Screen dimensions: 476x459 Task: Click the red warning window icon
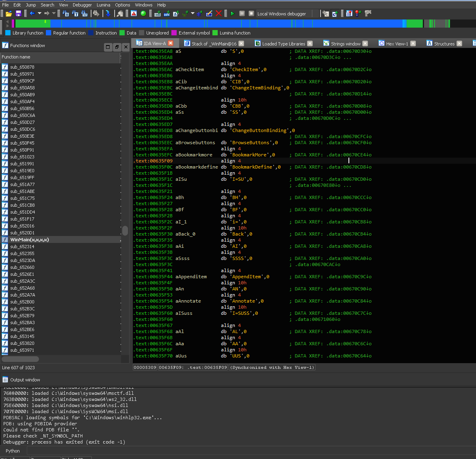pyautogui.click(x=134, y=13)
